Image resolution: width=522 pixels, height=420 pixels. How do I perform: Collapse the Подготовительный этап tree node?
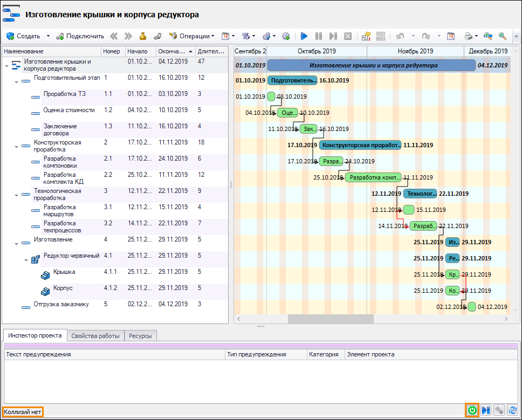[x=17, y=81]
